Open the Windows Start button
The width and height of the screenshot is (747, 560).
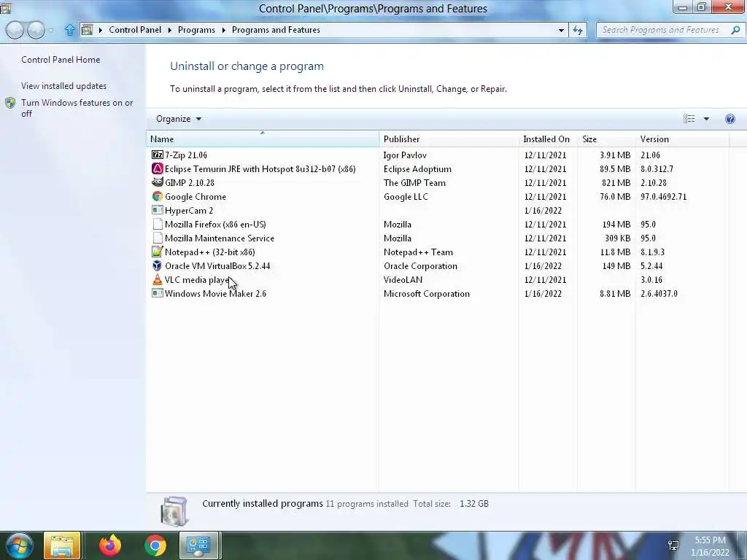click(19, 545)
